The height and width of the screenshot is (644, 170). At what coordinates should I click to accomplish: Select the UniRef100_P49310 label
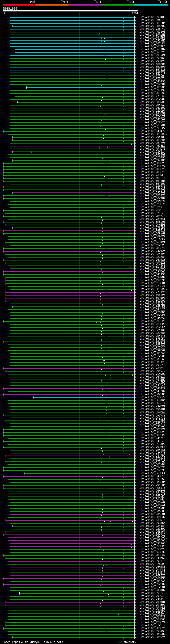[x=152, y=476]
